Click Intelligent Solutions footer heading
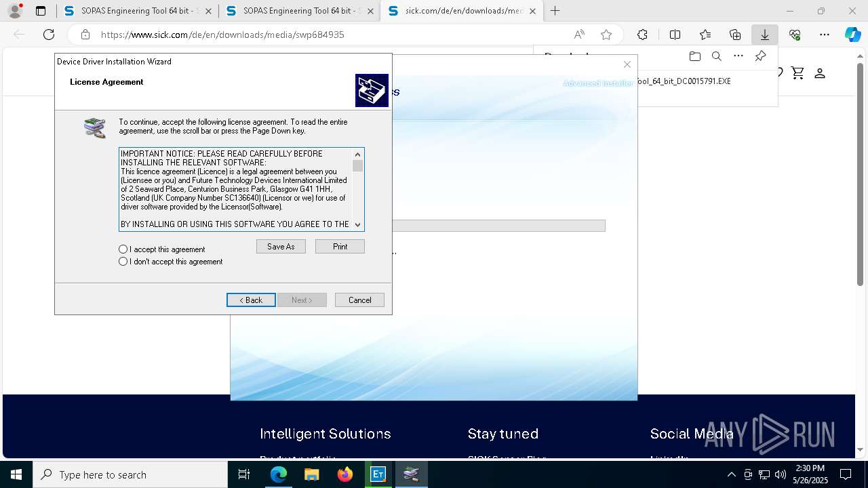The width and height of the screenshot is (868, 488). [x=325, y=434]
